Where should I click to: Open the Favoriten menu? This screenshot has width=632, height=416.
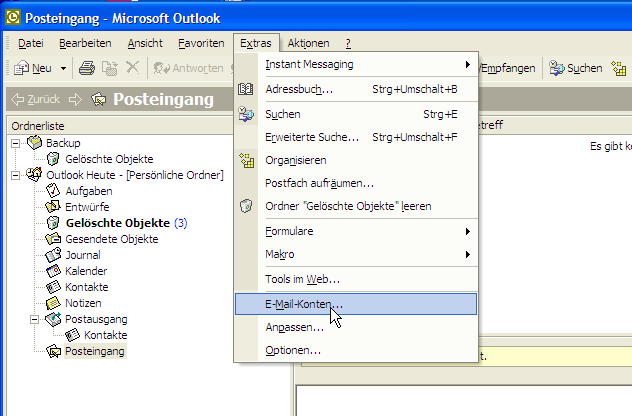201,43
